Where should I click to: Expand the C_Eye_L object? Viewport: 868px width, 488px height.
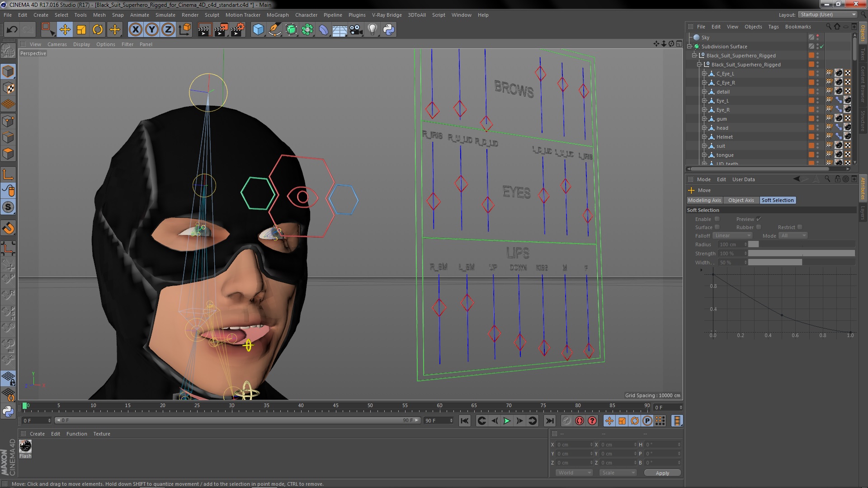coord(704,74)
